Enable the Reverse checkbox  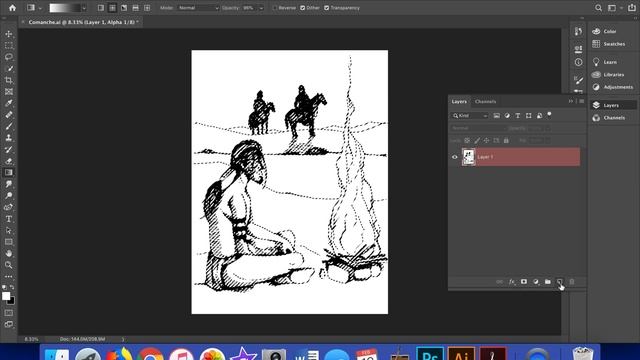coord(275,8)
